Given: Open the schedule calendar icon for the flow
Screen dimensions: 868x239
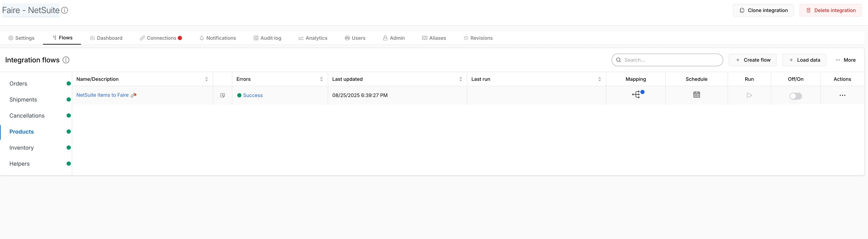Looking at the screenshot, I should click(x=697, y=95).
